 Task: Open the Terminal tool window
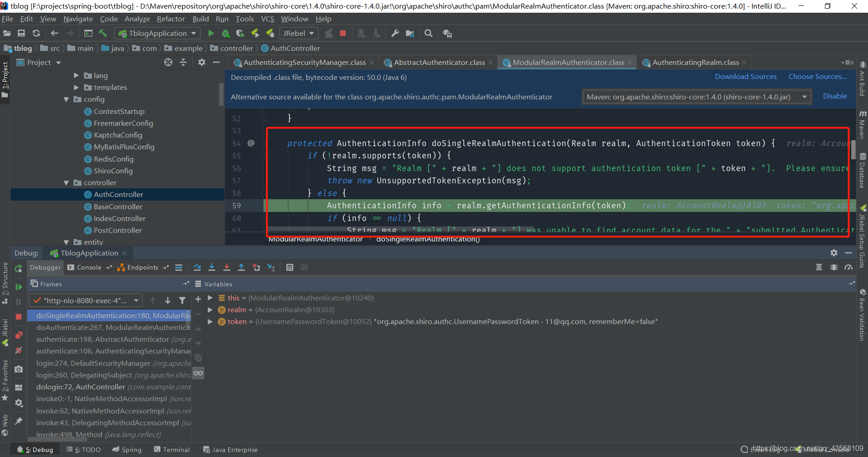pyautogui.click(x=172, y=449)
